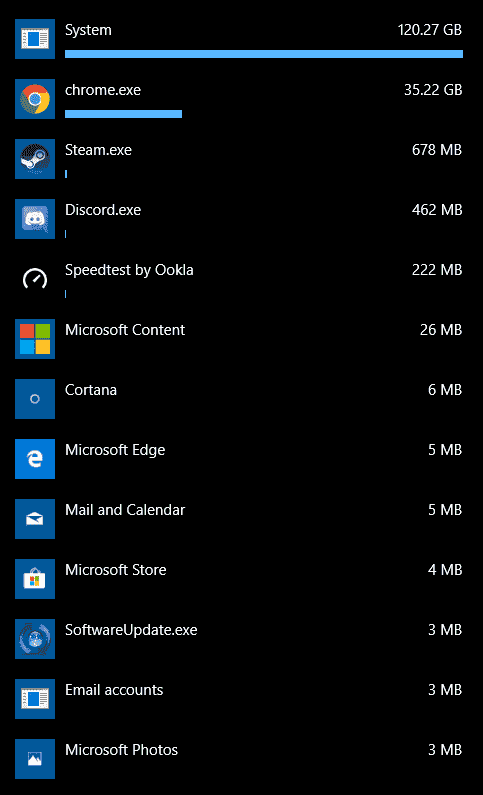
Task: Select the Microsoft Store label
Action: tap(116, 570)
